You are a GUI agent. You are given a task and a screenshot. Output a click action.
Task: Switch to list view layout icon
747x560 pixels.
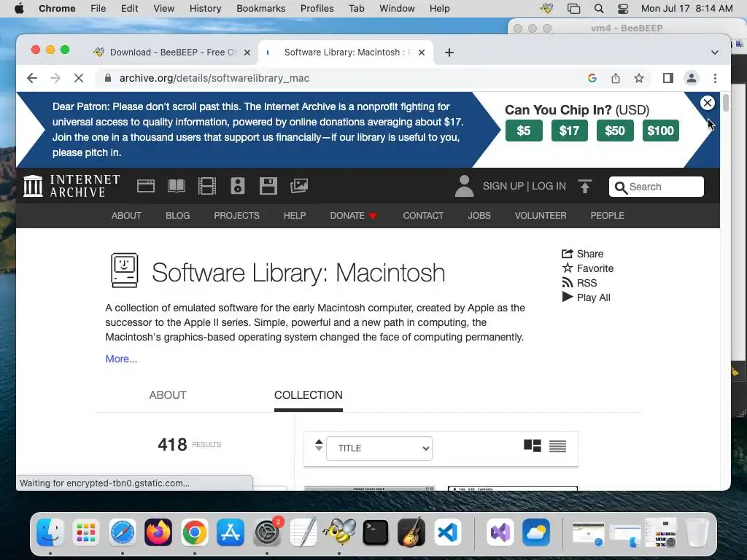coord(557,446)
